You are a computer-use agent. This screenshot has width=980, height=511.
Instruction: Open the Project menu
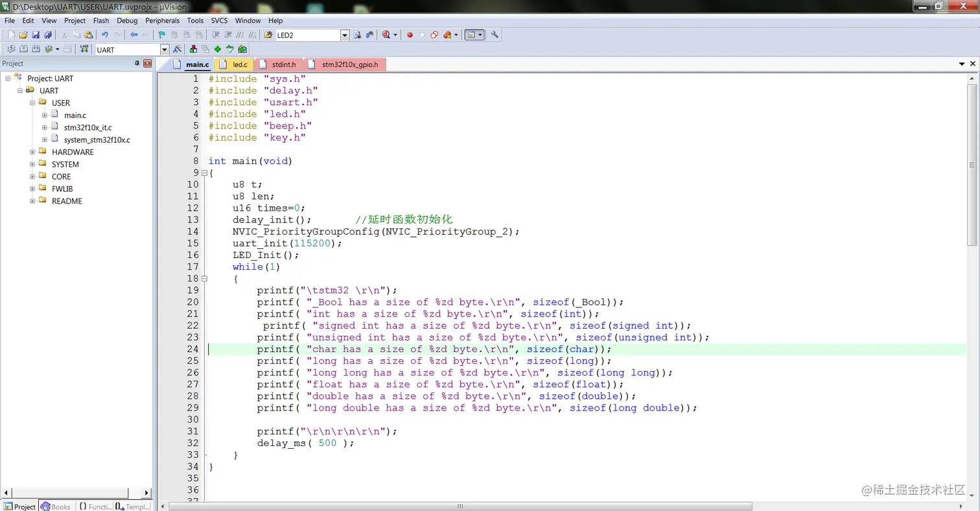coord(75,21)
